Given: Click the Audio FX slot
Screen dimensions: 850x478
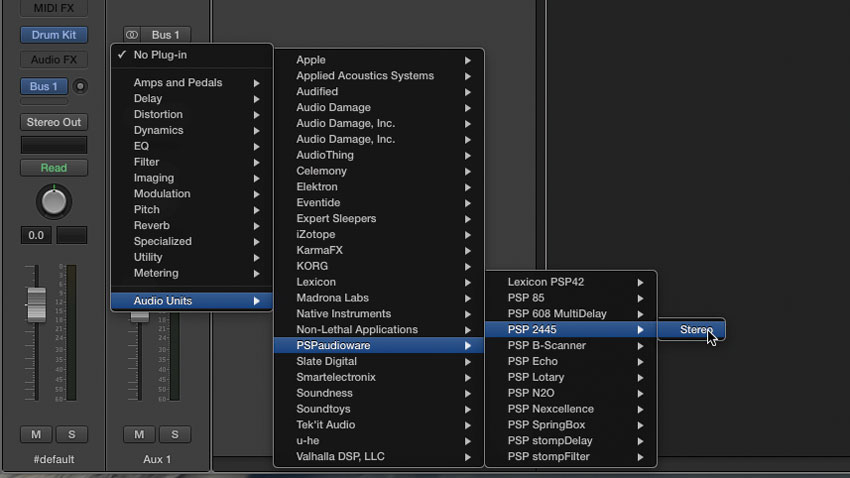Looking at the screenshot, I should tap(54, 60).
